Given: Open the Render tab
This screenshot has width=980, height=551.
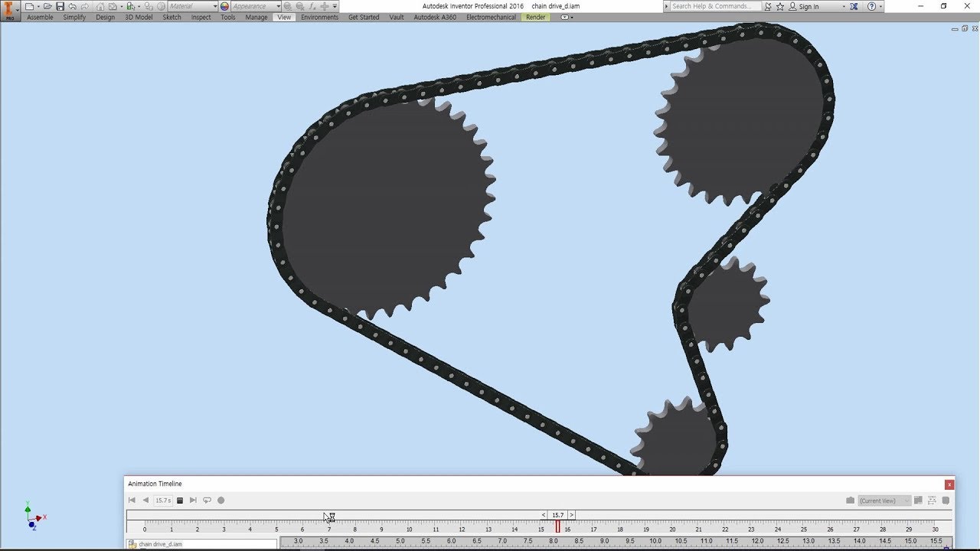Looking at the screenshot, I should coord(536,17).
